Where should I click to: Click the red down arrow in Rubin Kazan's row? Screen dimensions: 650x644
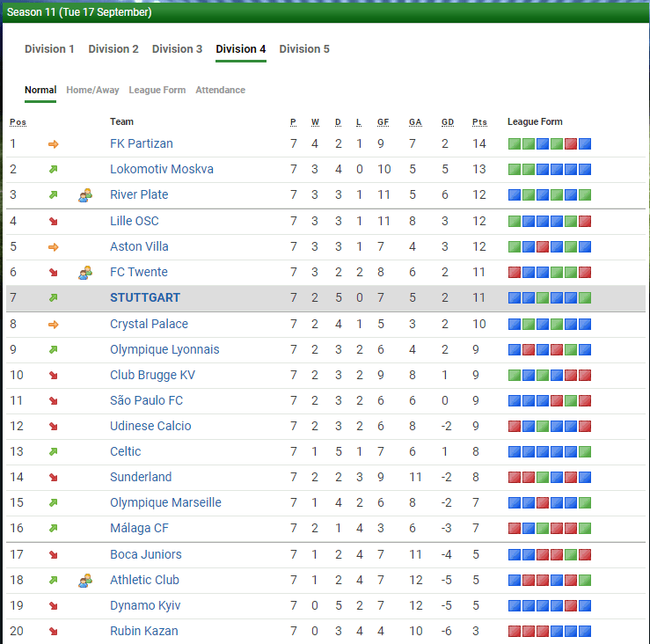(x=54, y=632)
